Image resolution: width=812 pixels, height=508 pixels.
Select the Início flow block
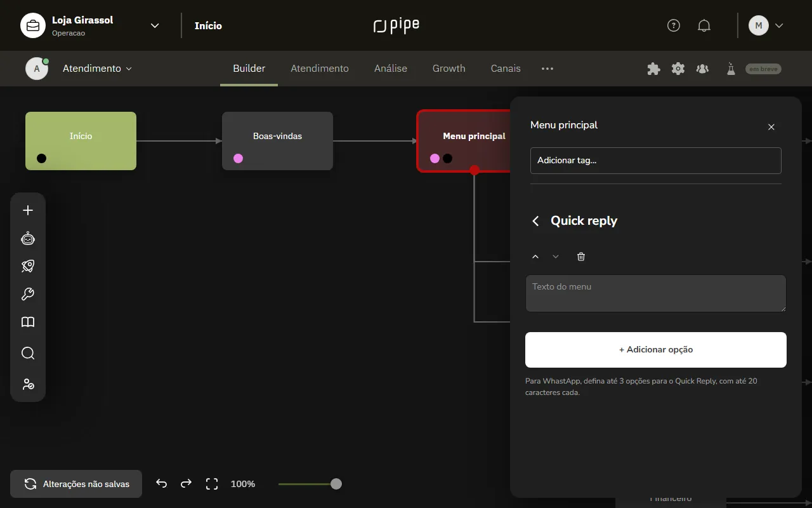tap(81, 141)
